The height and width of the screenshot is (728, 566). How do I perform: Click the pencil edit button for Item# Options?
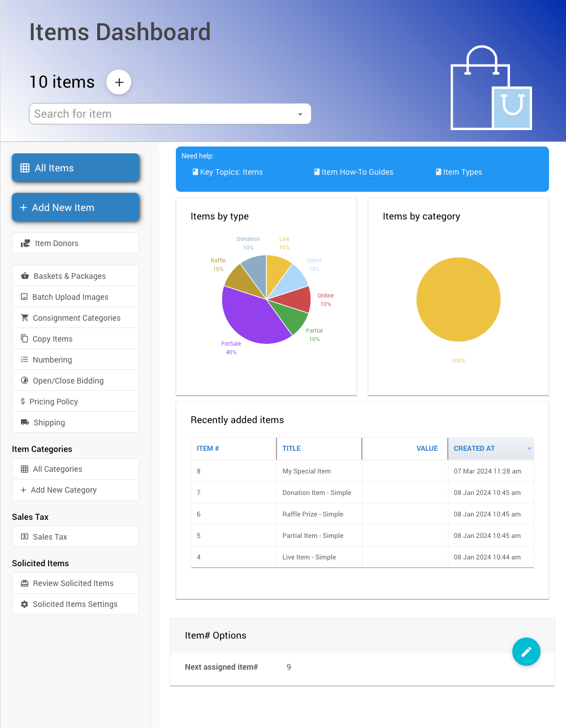point(526,652)
